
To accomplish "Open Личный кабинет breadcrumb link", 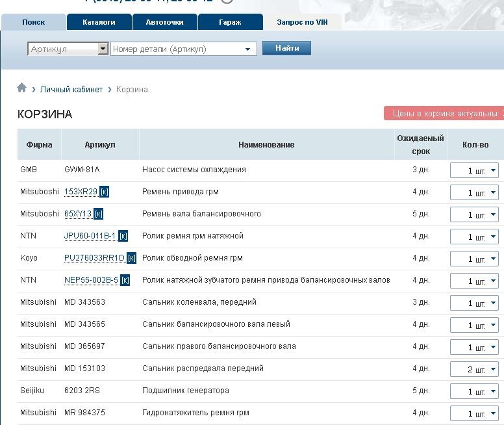I will tap(71, 90).
